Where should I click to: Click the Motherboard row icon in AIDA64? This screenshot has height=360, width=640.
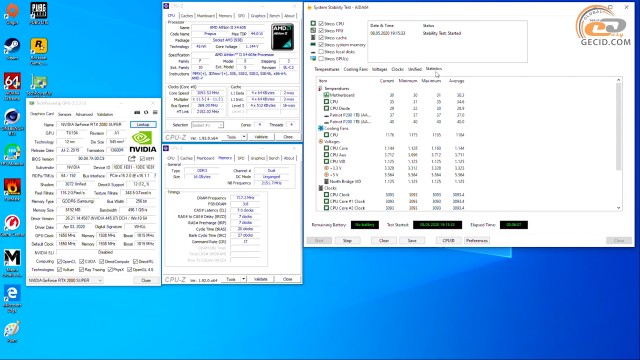(x=326, y=95)
